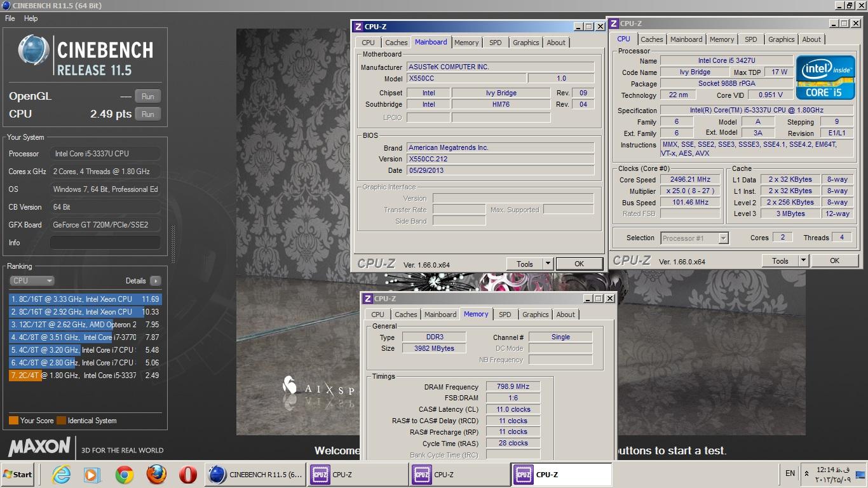Click the system tray clock

tap(832, 474)
